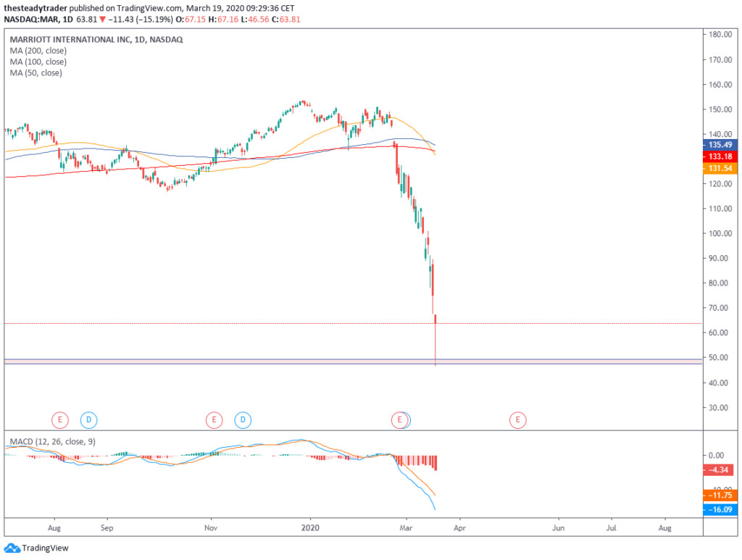Screen dimensions: 742x560
Task: Click the H:67.16 high value
Action: pos(223,20)
